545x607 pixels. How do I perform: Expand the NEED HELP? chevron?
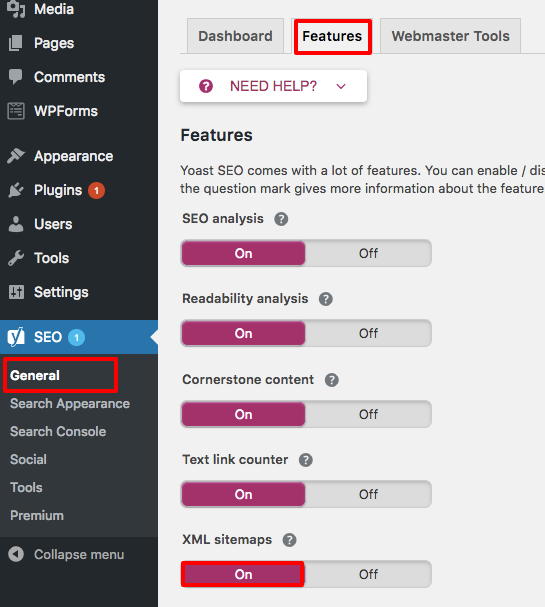[341, 86]
